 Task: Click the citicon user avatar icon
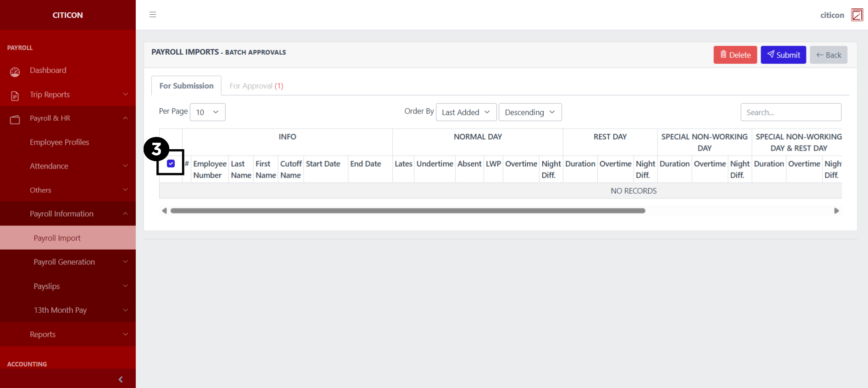point(857,15)
